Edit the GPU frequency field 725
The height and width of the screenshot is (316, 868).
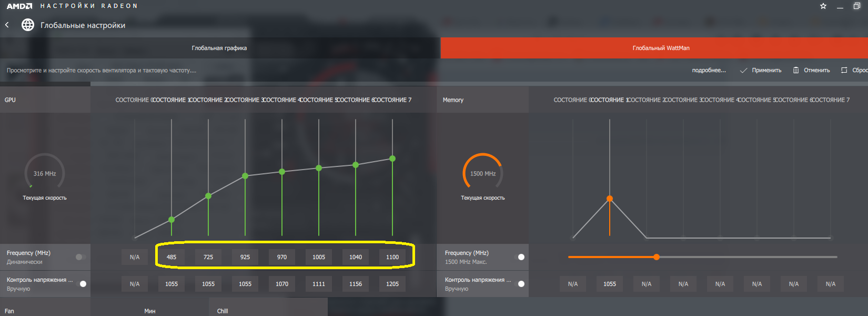[x=208, y=257]
